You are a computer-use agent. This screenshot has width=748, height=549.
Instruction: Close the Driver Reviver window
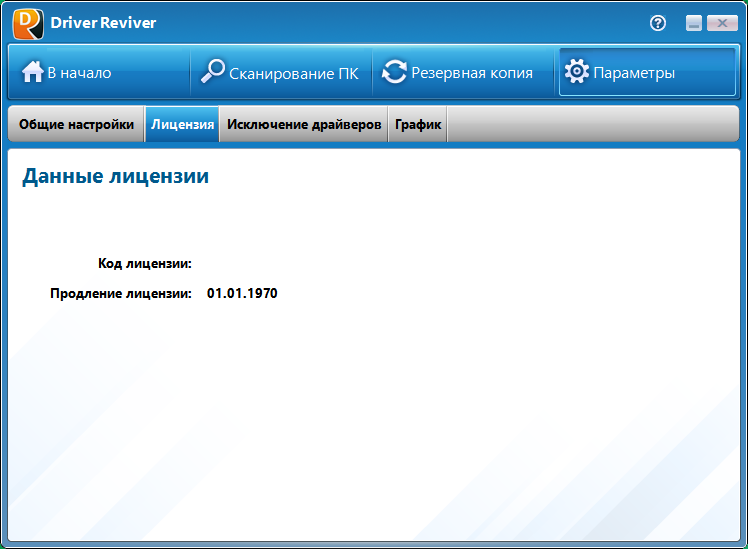722,23
